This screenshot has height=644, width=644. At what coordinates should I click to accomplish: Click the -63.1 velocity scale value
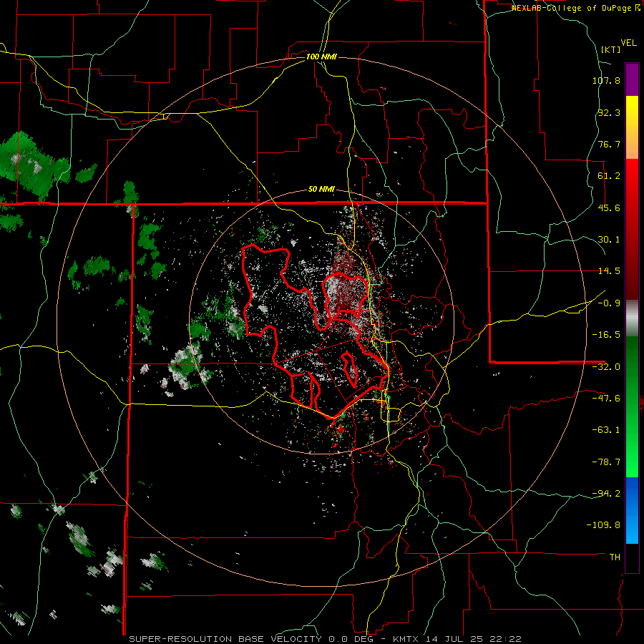[x=606, y=430]
